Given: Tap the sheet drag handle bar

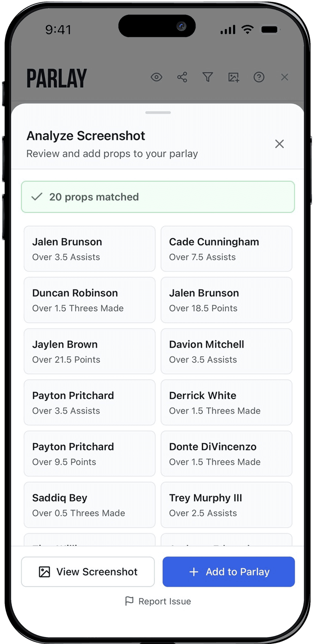Looking at the screenshot, I should [158, 113].
